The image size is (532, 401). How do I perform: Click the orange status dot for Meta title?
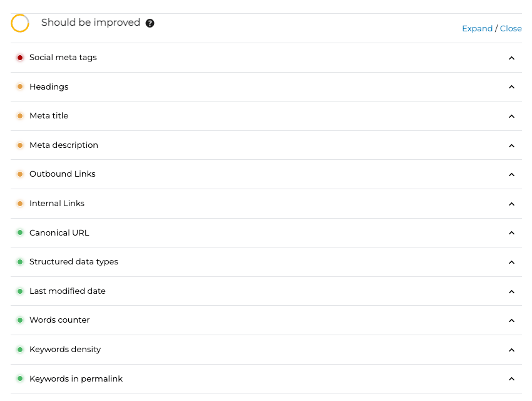click(20, 116)
